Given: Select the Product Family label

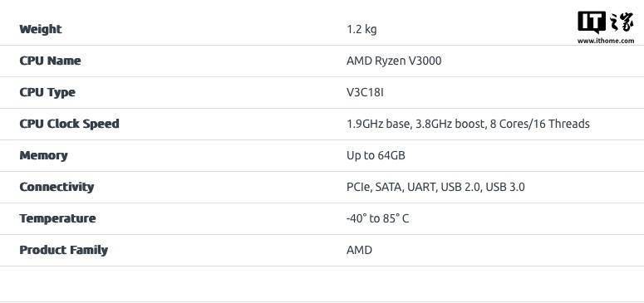Looking at the screenshot, I should coord(64,250).
